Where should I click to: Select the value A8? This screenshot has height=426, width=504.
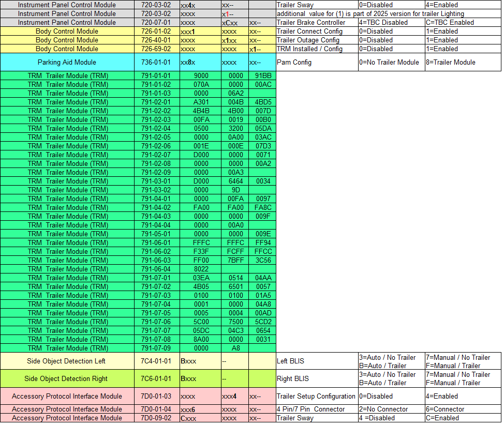pyautogui.click(x=235, y=348)
